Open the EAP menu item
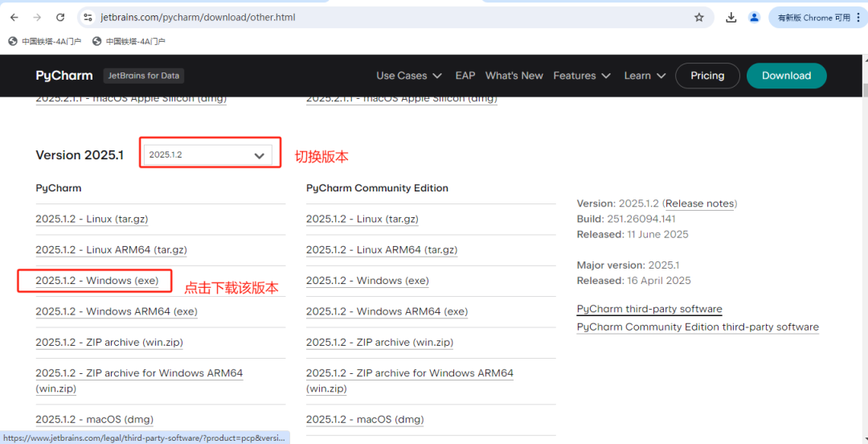The width and height of the screenshot is (868, 444). (465, 76)
